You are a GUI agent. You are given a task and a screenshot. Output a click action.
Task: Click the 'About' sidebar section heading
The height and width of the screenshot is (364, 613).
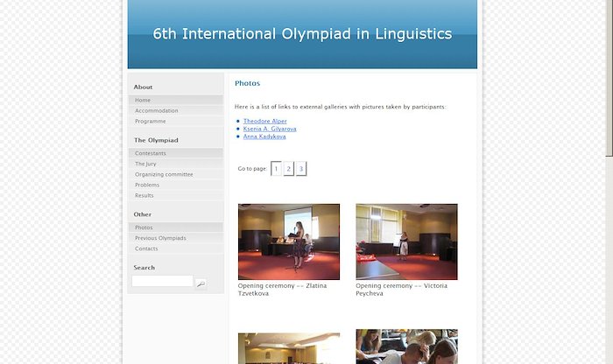143,87
